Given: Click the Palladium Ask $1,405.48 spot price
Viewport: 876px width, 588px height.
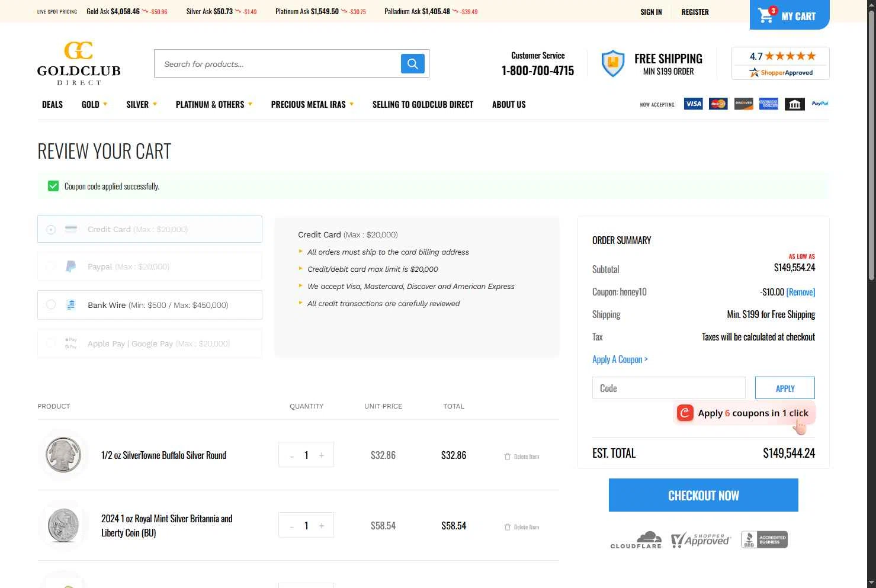Looking at the screenshot, I should (431, 11).
